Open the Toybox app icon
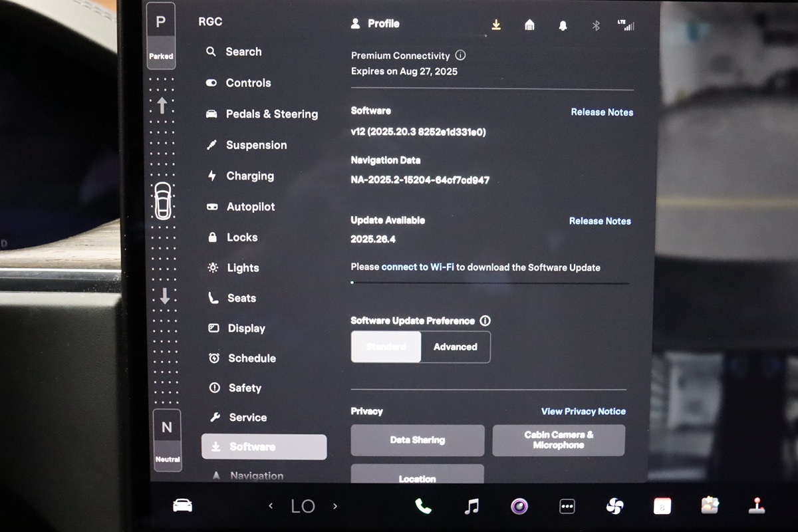The height and width of the screenshot is (532, 798). 710,505
